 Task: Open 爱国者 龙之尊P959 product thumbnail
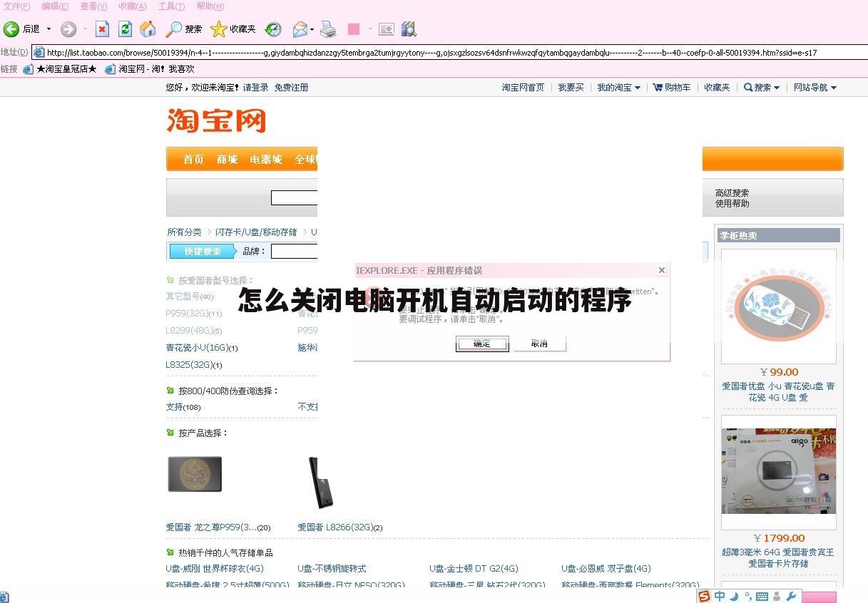point(195,474)
